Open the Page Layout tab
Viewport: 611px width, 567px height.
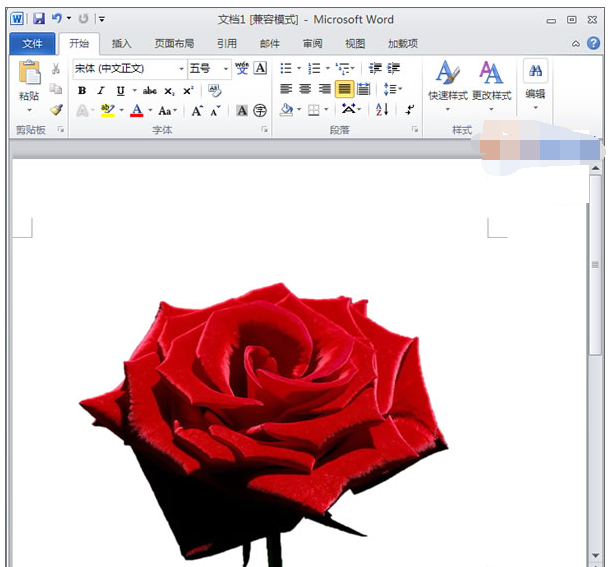(x=174, y=44)
